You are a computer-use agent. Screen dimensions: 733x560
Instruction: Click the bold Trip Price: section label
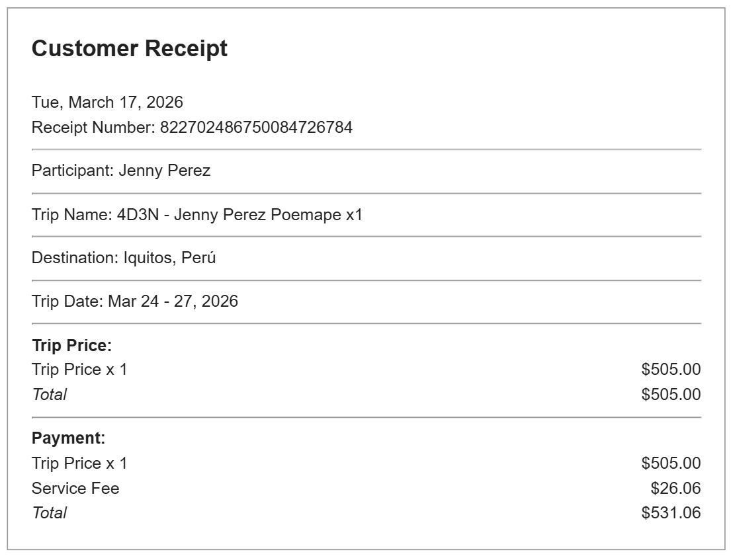coord(72,345)
